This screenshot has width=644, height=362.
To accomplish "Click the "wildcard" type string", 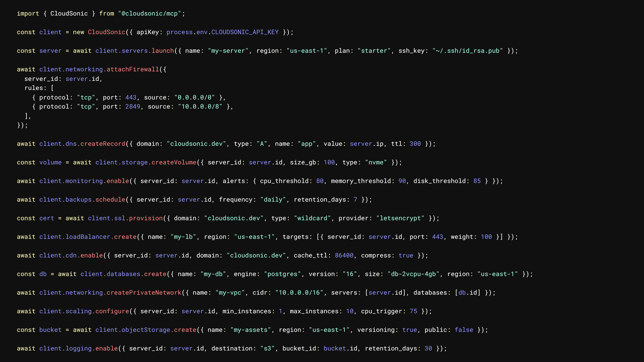I will pyautogui.click(x=312, y=218).
